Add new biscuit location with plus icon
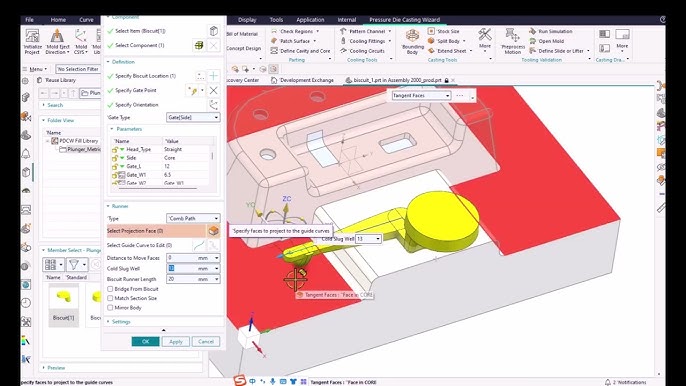The width and height of the screenshot is (686, 386). click(213, 76)
